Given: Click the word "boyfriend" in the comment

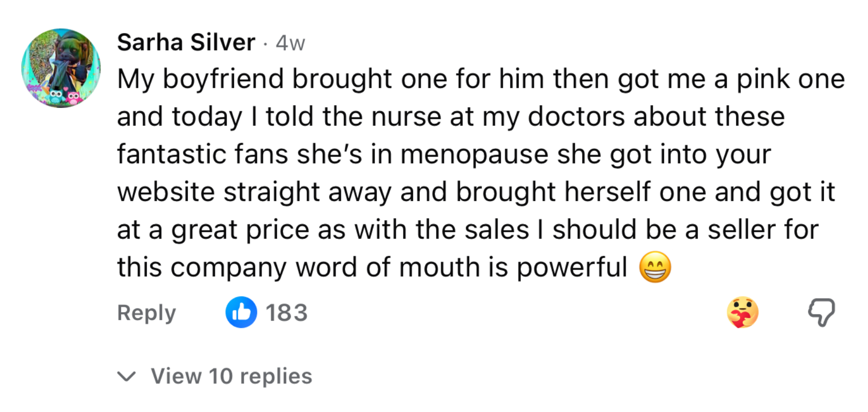Looking at the screenshot, I should click(x=223, y=79).
